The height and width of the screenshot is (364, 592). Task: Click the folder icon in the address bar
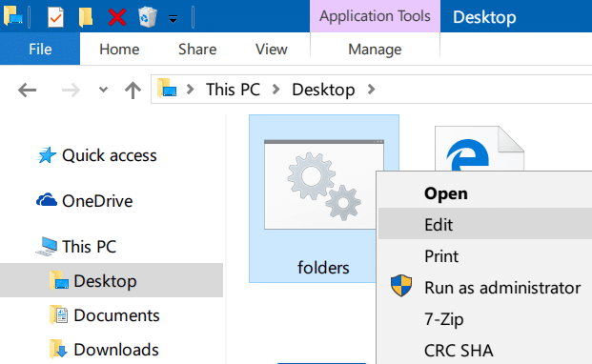(x=167, y=88)
